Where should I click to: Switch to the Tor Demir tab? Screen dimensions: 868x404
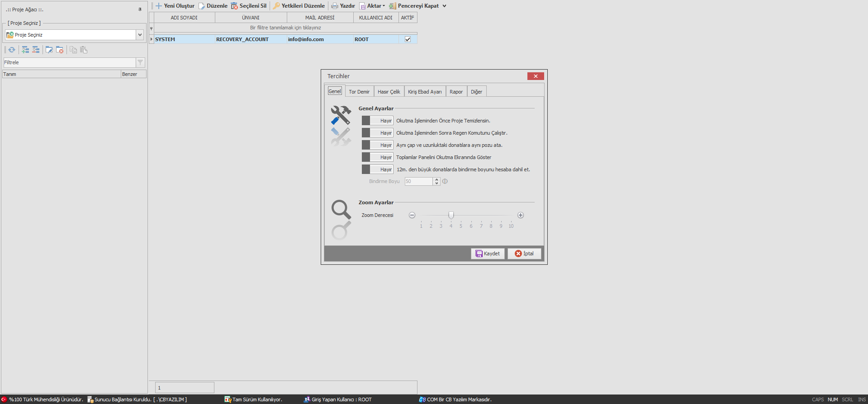tap(359, 92)
